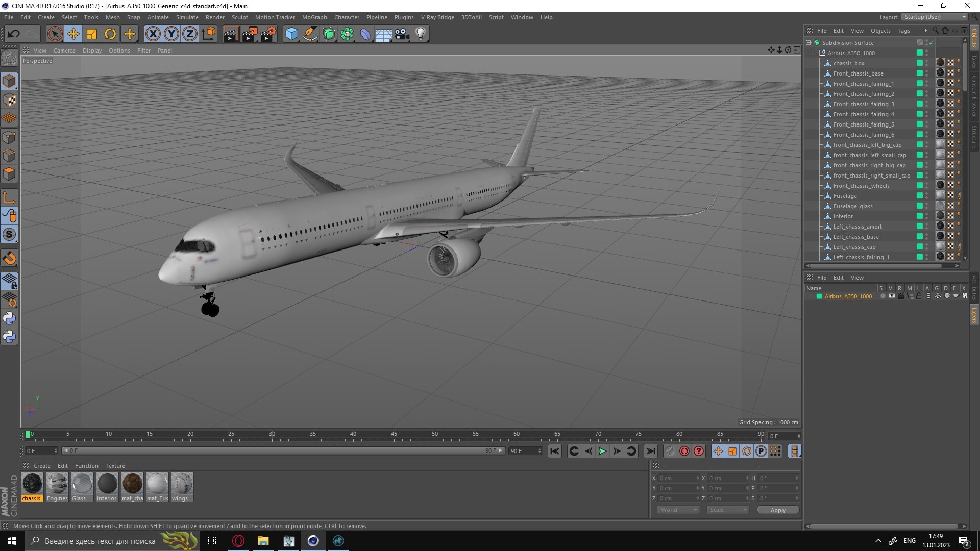
Task: Add a Cube primitive object
Action: coord(291,34)
